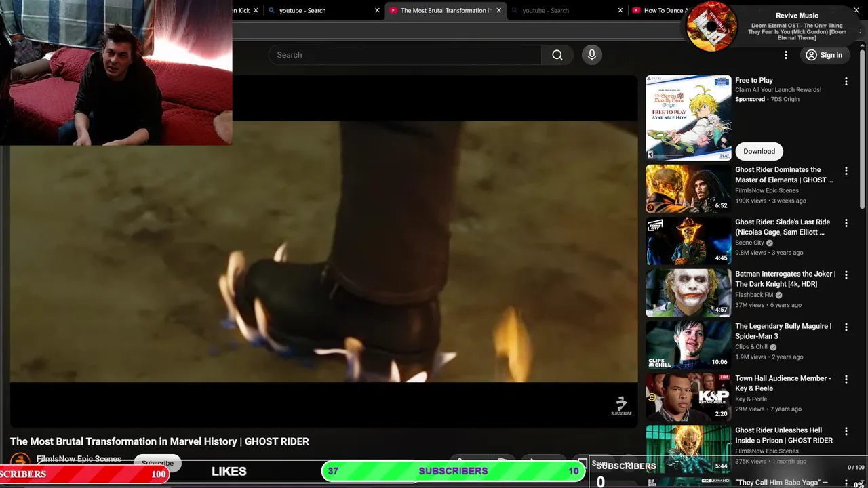The height and width of the screenshot is (488, 868).
Task: Open options for Legendary Bully Maguire video
Action: click(x=846, y=327)
